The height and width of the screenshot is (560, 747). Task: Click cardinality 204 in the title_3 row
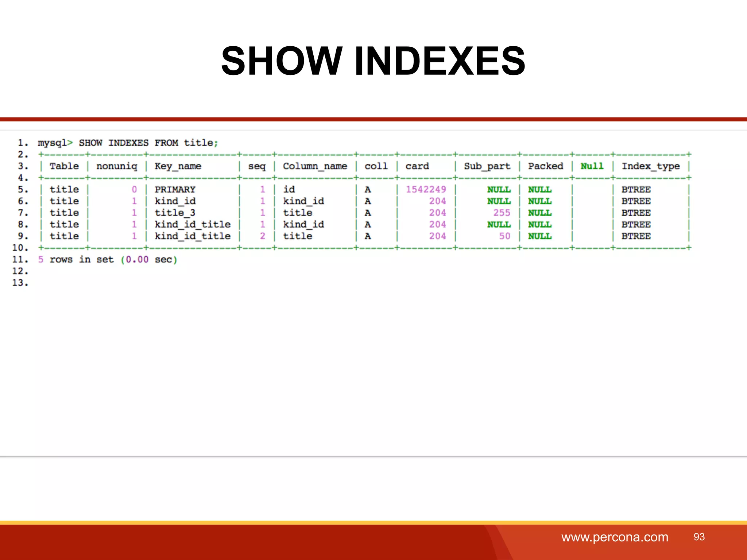point(438,213)
